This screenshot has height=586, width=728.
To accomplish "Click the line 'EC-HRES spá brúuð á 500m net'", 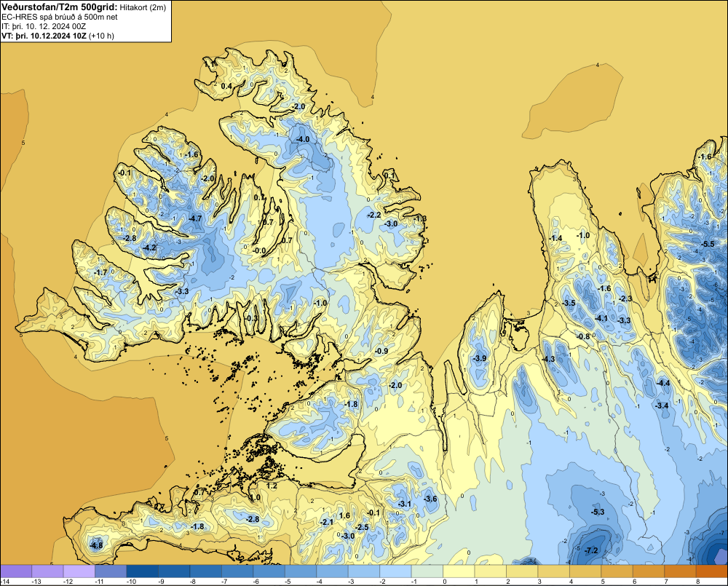I will click(60, 17).
